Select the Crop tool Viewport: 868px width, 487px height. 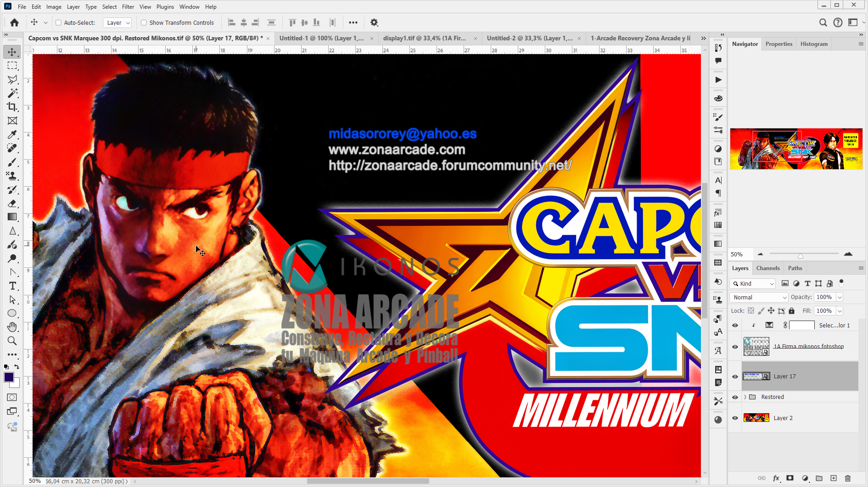(12, 107)
